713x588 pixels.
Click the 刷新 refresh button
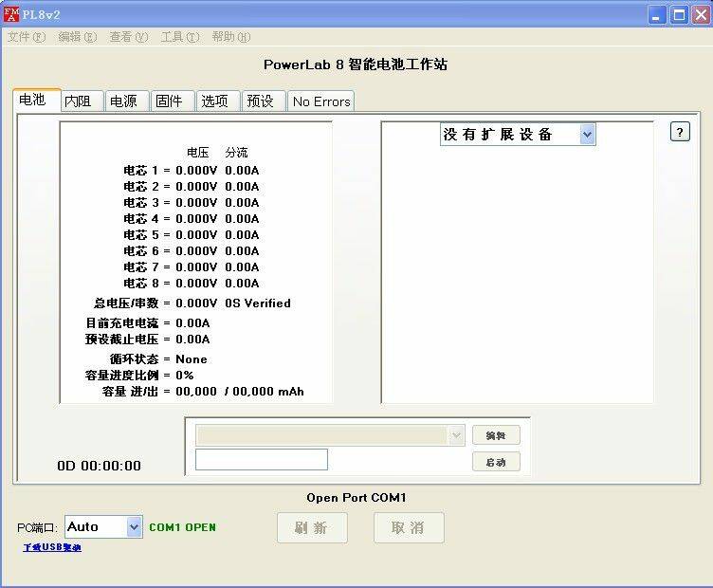(312, 527)
